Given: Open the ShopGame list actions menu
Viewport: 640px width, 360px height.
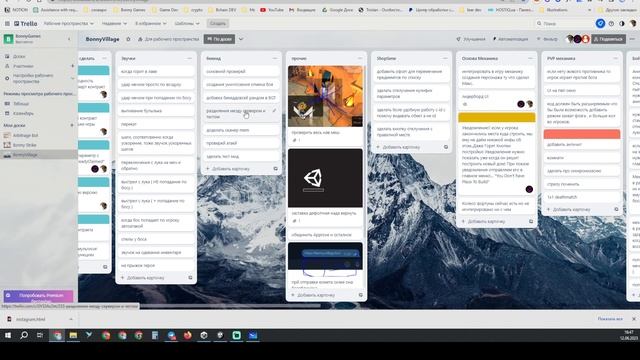Looking at the screenshot, I should coord(445,58).
